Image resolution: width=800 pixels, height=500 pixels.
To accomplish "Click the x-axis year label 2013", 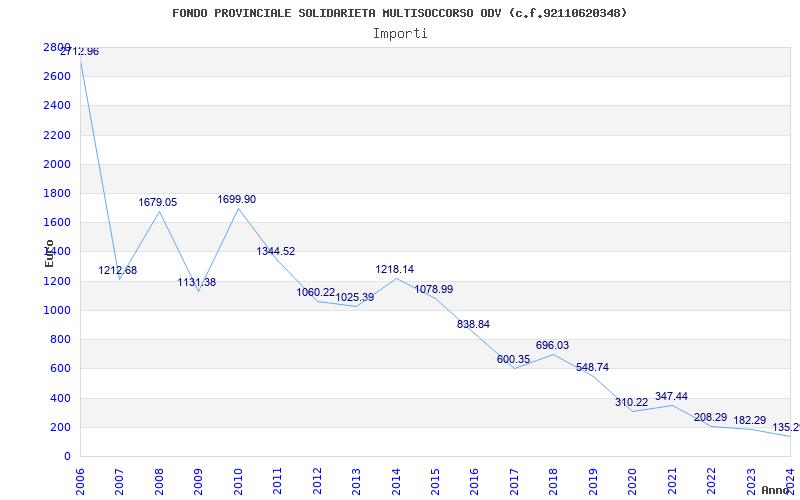I will pyautogui.click(x=356, y=482).
